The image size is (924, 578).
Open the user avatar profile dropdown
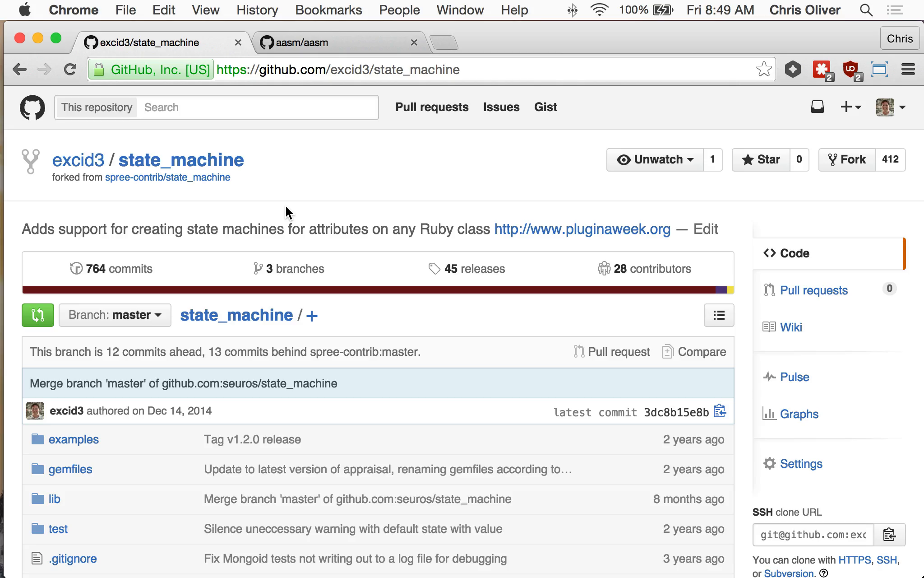891,107
